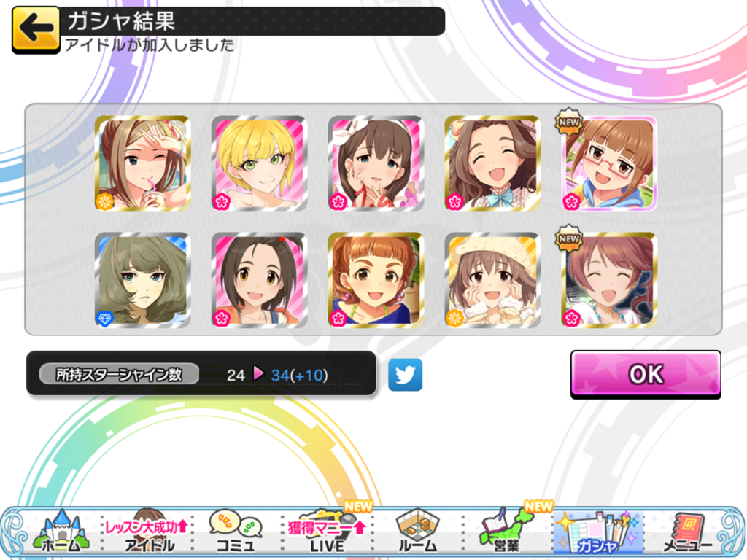The height and width of the screenshot is (560, 747).
Task: Open the コミュ speech bubble menu
Action: pyautogui.click(x=236, y=532)
